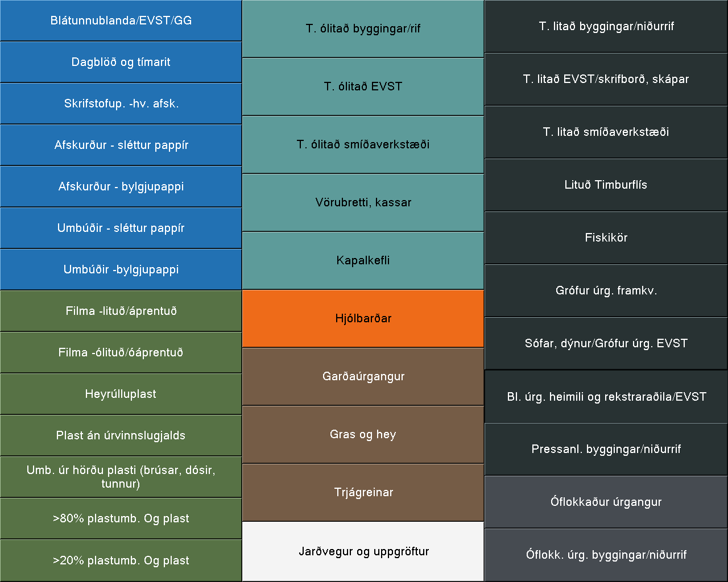
Task: Click the Heyrúlluplast button
Action: pos(121,394)
